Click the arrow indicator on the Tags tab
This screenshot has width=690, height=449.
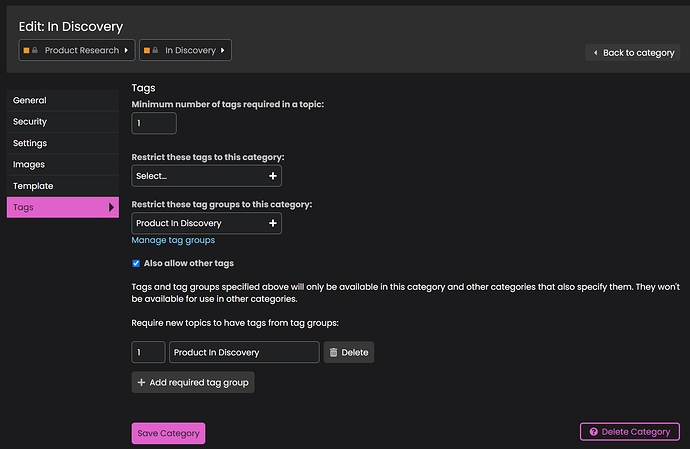(x=111, y=207)
